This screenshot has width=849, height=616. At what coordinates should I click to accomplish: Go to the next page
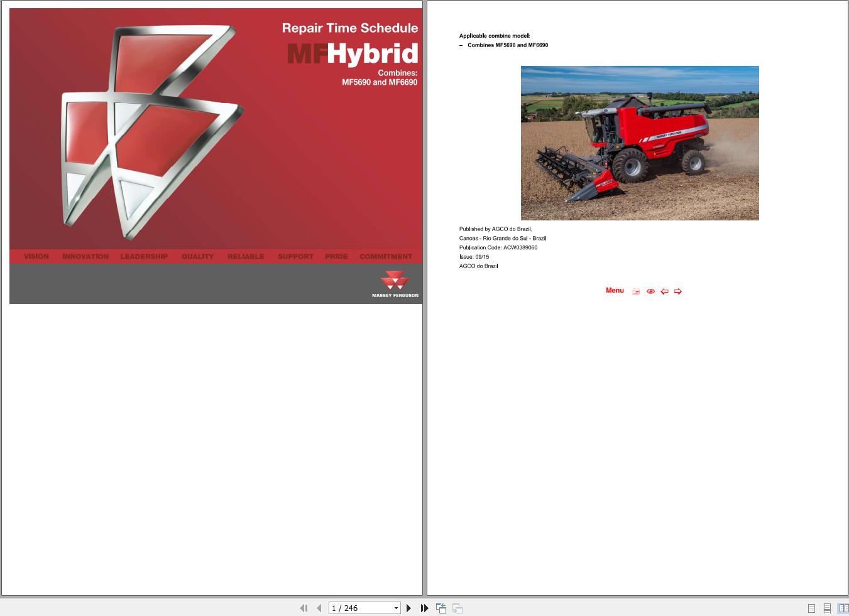pyautogui.click(x=408, y=608)
